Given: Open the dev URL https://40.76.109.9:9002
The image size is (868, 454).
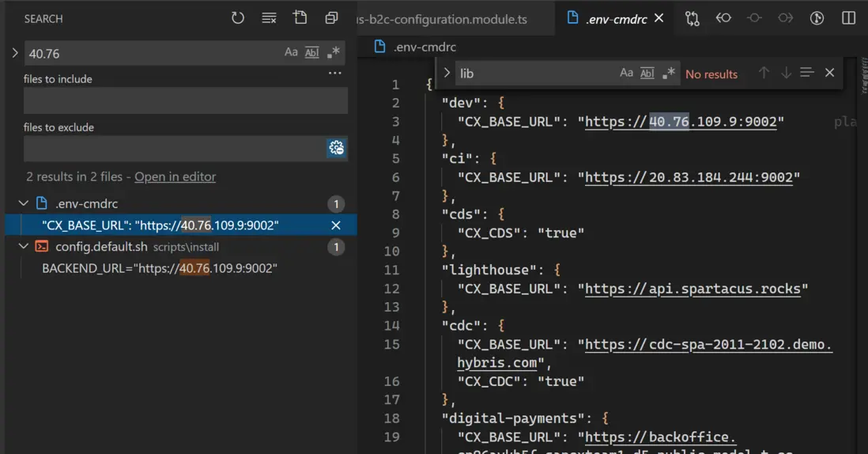Looking at the screenshot, I should coord(681,122).
